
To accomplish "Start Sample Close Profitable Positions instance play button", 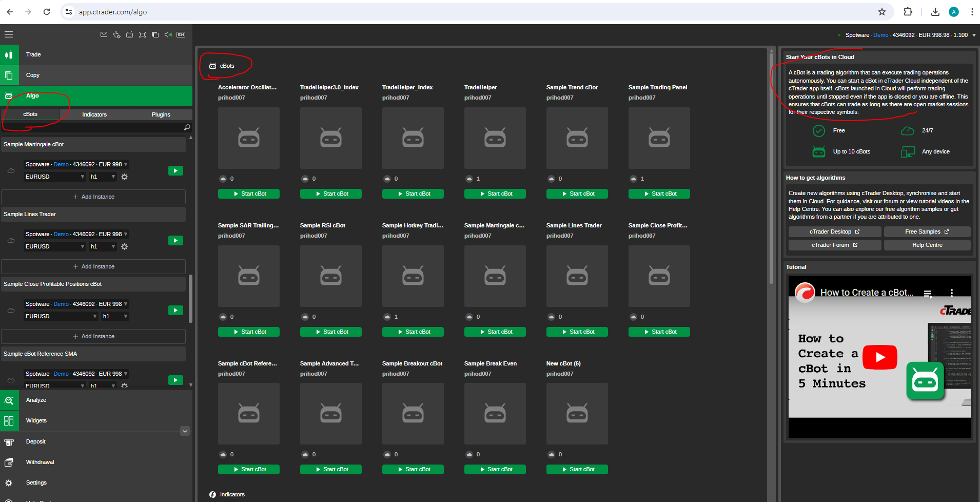I will click(175, 310).
